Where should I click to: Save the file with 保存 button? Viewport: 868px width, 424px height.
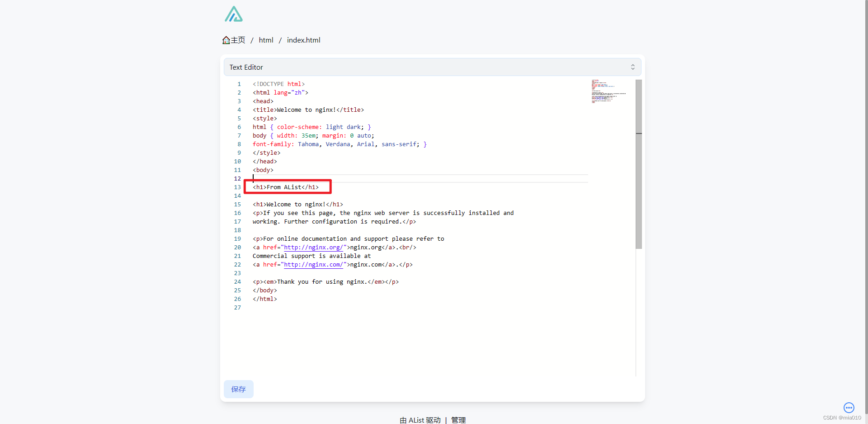coord(238,389)
